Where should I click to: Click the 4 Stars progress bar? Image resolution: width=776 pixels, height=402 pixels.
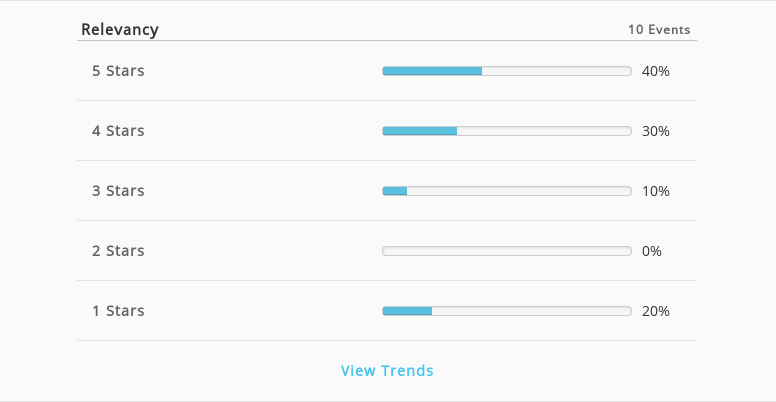[507, 131]
